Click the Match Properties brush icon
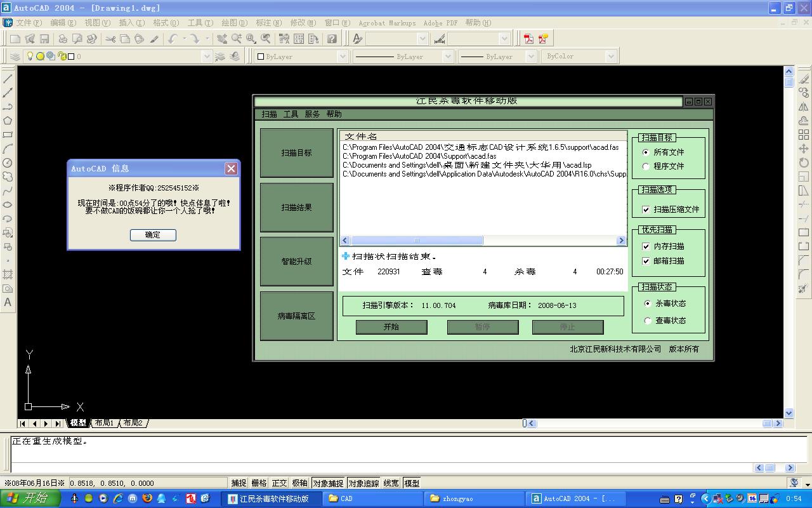 (154, 39)
